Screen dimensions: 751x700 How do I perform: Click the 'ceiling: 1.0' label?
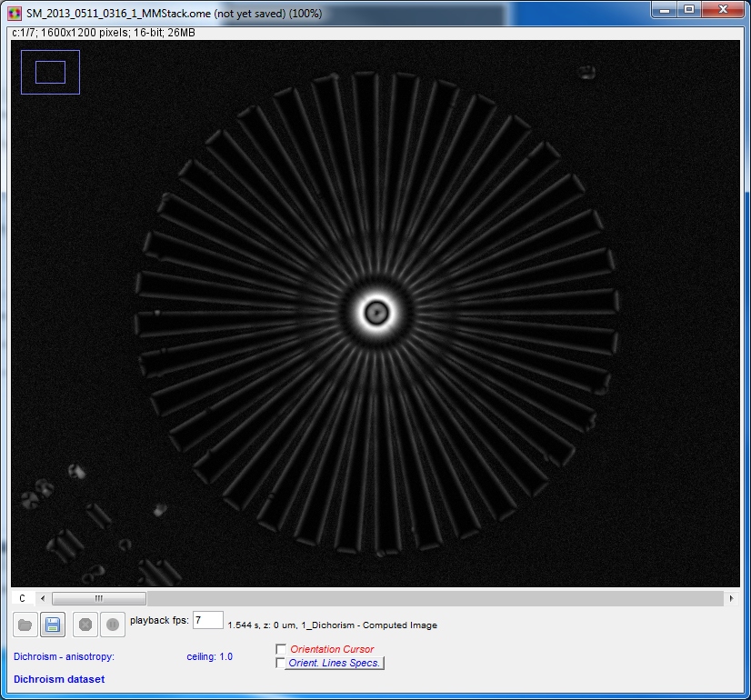(x=209, y=656)
